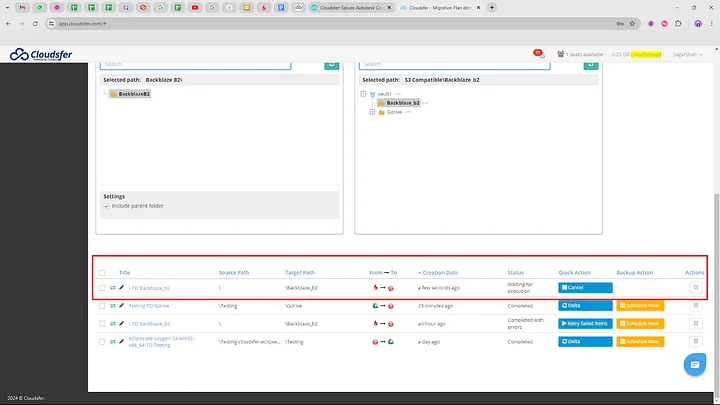Tick checkbox for eclipse-jee-oxygen plan
Image resolution: width=720 pixels, height=405 pixels.
[102, 342]
